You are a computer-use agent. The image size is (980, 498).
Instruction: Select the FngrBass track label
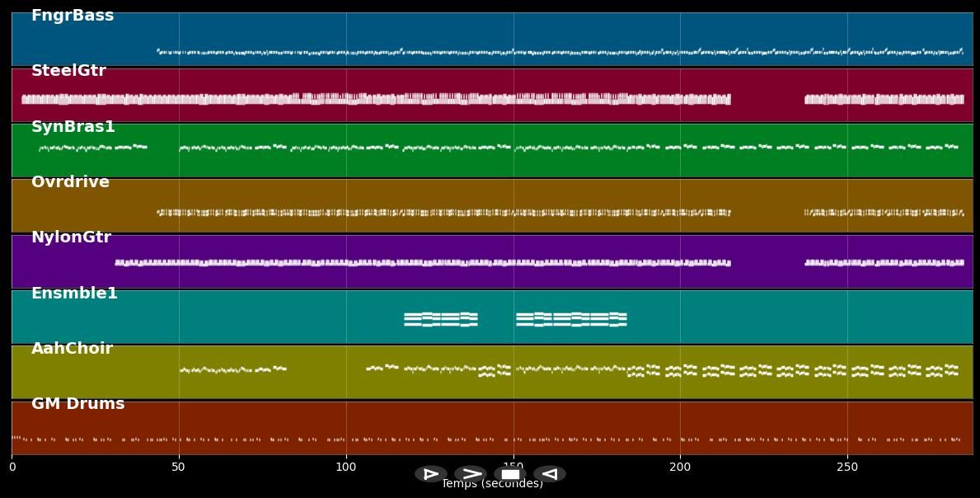pos(72,15)
